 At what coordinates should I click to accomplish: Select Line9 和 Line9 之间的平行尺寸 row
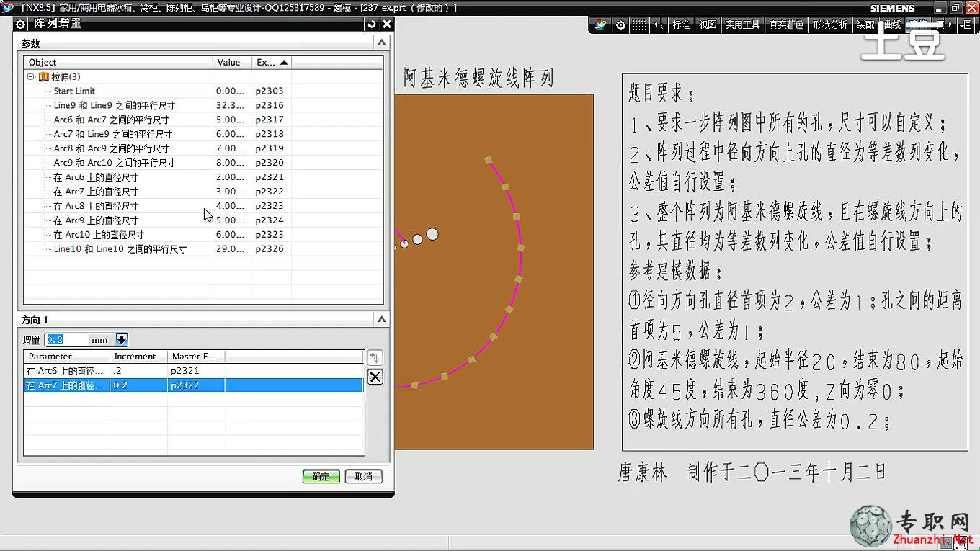203,105
